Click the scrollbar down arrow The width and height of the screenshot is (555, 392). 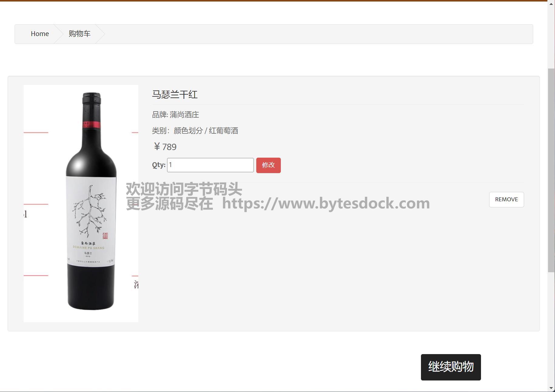point(551,388)
